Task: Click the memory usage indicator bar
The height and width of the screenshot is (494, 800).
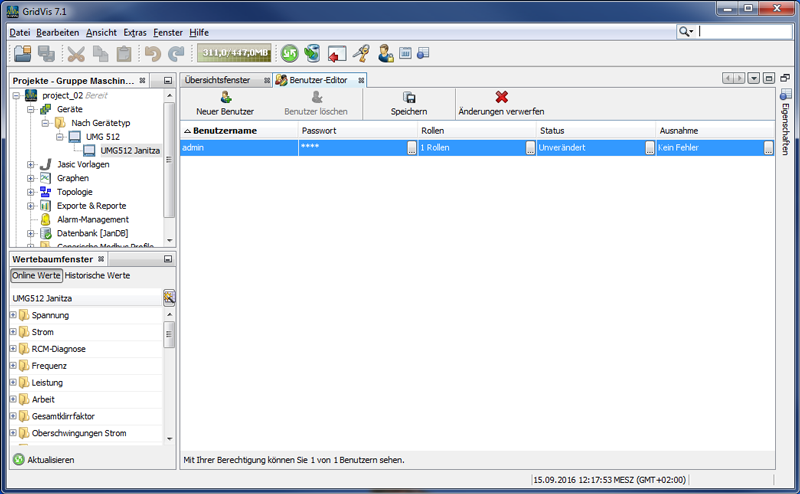Action: [233, 53]
